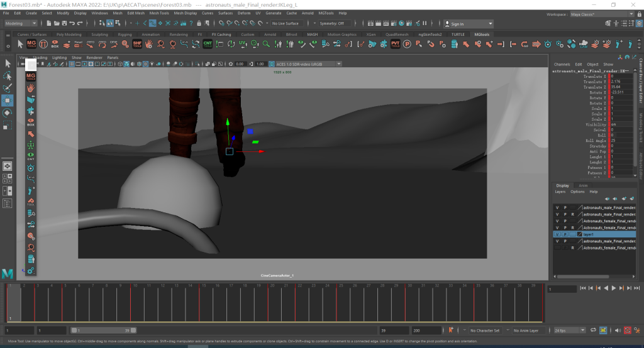Click the circled P shelf icon
The height and width of the screenshot is (348, 644).
407,43
